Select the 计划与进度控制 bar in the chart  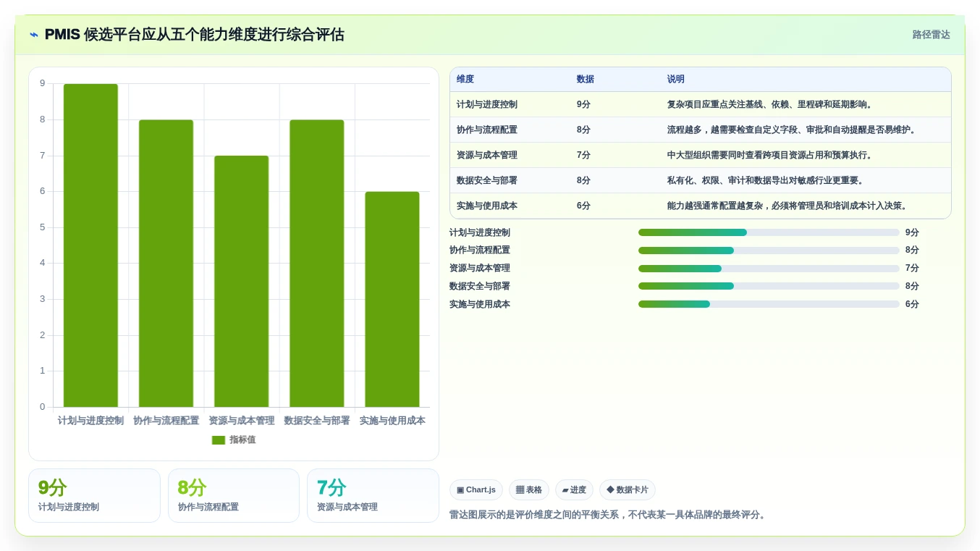(90, 245)
